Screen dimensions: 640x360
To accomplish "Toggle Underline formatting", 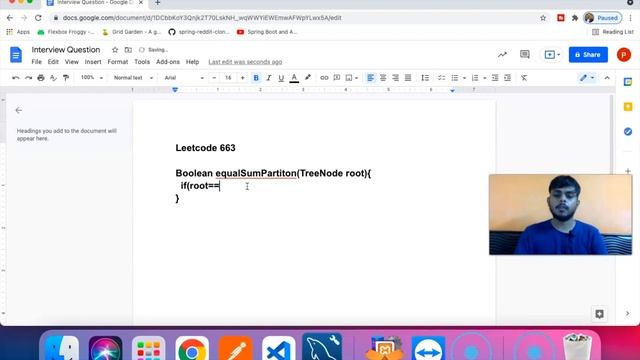I will 281,78.
